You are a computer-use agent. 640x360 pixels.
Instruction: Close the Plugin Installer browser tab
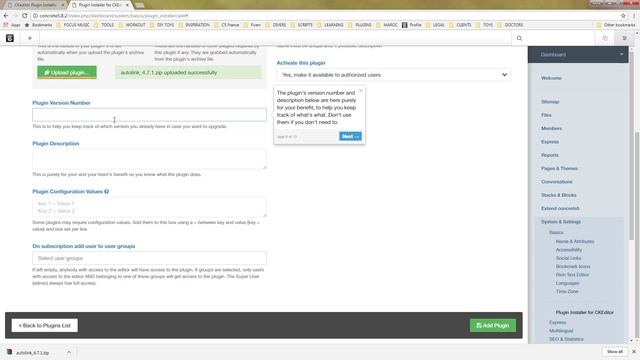(127, 5)
